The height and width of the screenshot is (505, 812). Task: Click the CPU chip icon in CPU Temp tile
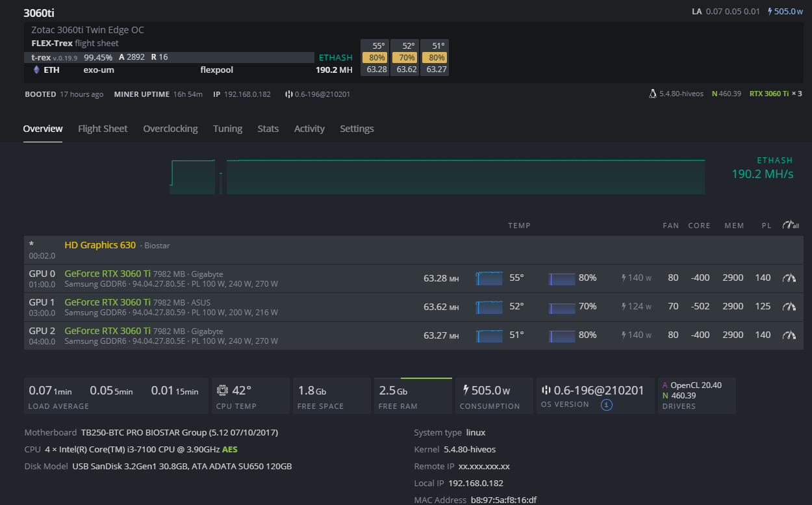click(222, 390)
